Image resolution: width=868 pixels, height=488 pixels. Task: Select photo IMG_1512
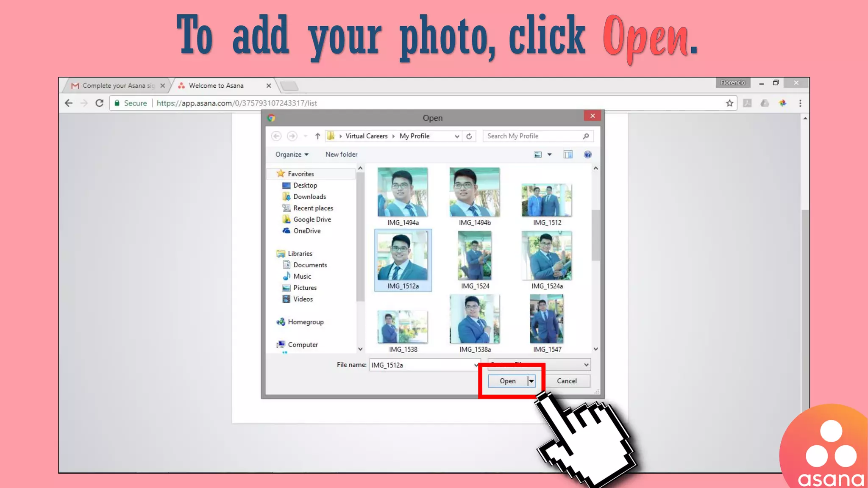547,205
